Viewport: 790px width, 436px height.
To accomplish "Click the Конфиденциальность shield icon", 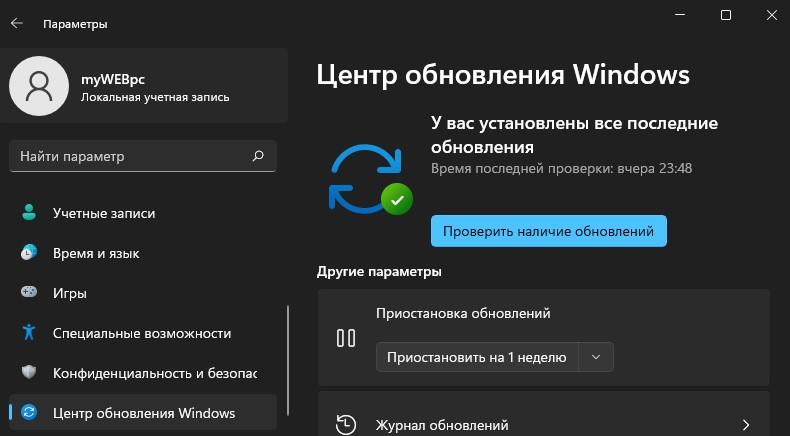I will tap(29, 372).
